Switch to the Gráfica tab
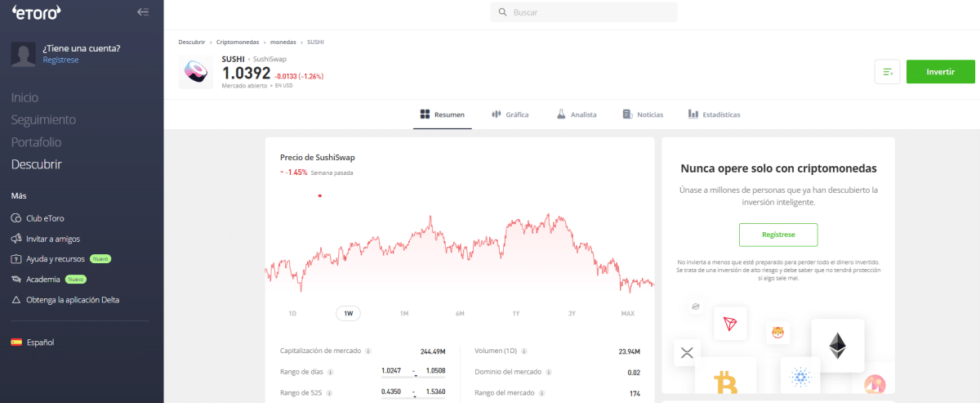 510,114
